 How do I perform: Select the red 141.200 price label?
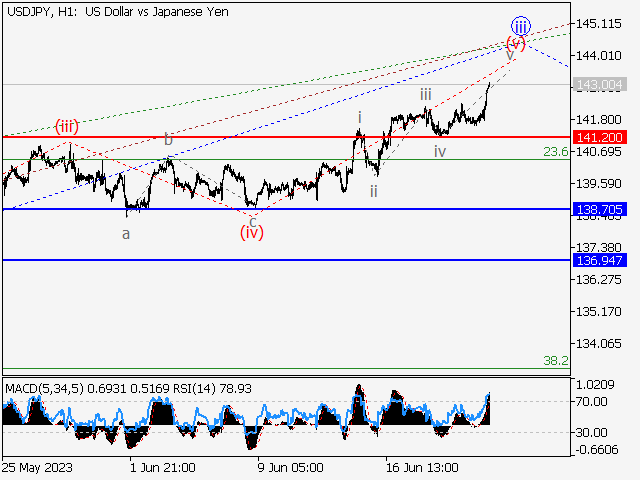[600, 138]
